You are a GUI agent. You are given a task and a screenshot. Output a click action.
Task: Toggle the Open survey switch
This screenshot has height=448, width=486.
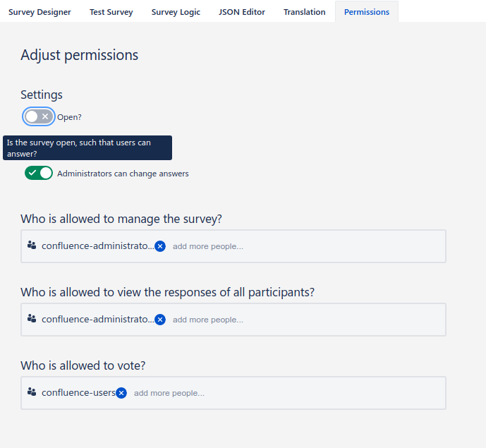point(39,116)
